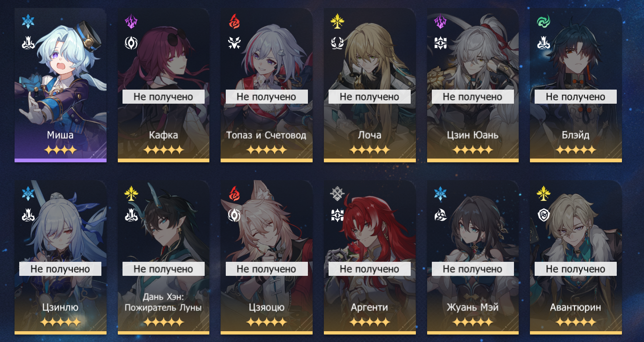Image resolution: width=644 pixels, height=342 pixels.
Task: Click the Fire element icon on Топаз и Счетовод
Action: coord(234,21)
